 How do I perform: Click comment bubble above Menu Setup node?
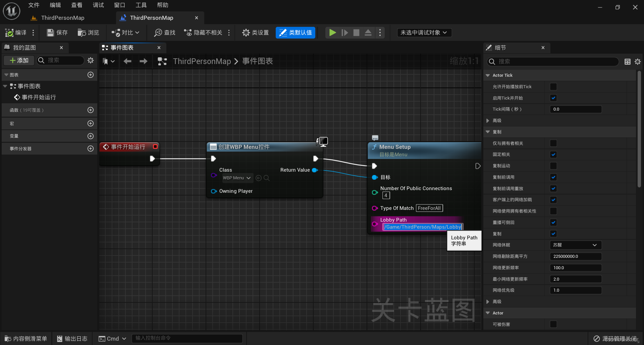[x=375, y=137]
